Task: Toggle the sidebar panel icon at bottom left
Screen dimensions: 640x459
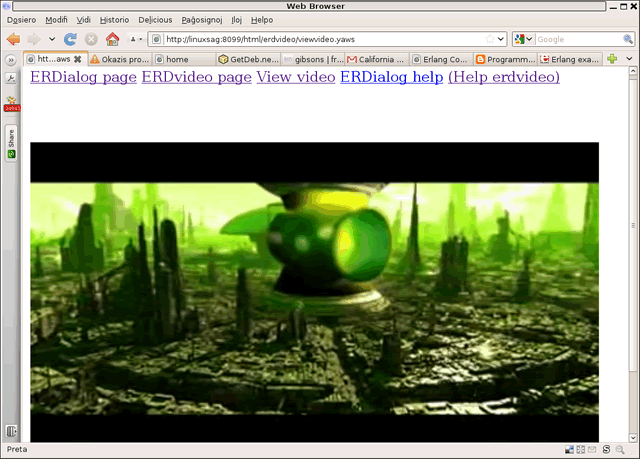Action: pyautogui.click(x=11, y=431)
